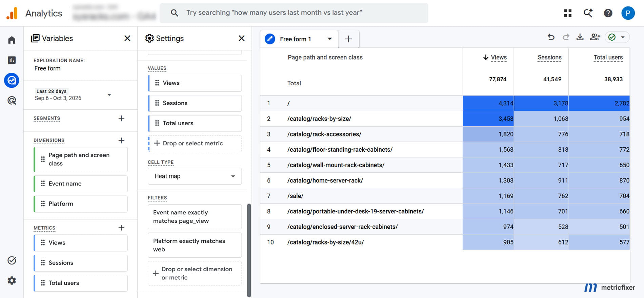Viewport: 644px width, 298px height.
Task: Open the Explore section icon
Action: point(12,80)
